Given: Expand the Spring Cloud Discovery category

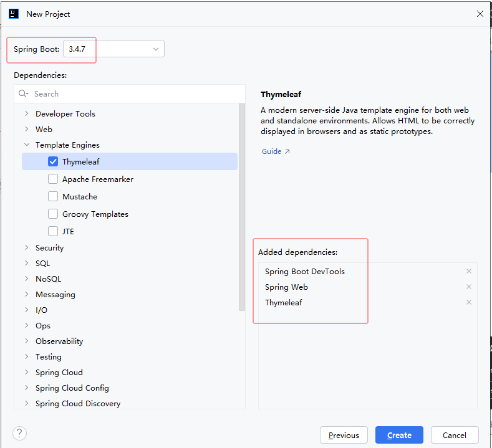Looking at the screenshot, I should (27, 403).
